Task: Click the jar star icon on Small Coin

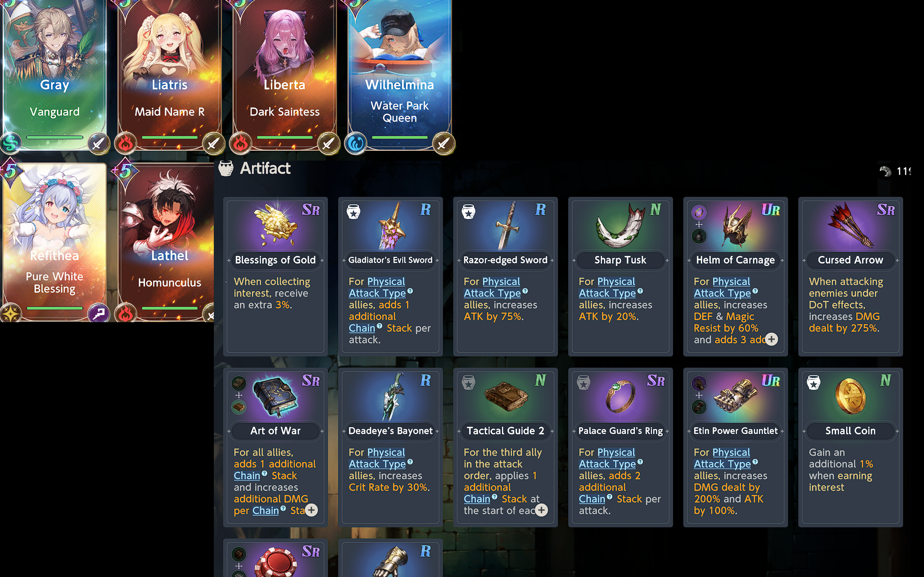Action: [814, 383]
